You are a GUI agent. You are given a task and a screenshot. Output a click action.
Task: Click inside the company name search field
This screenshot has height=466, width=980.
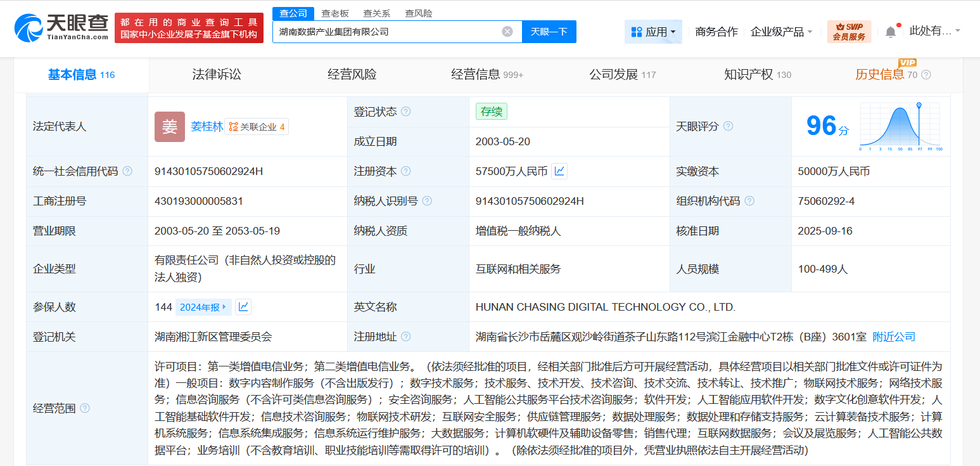coord(380,31)
